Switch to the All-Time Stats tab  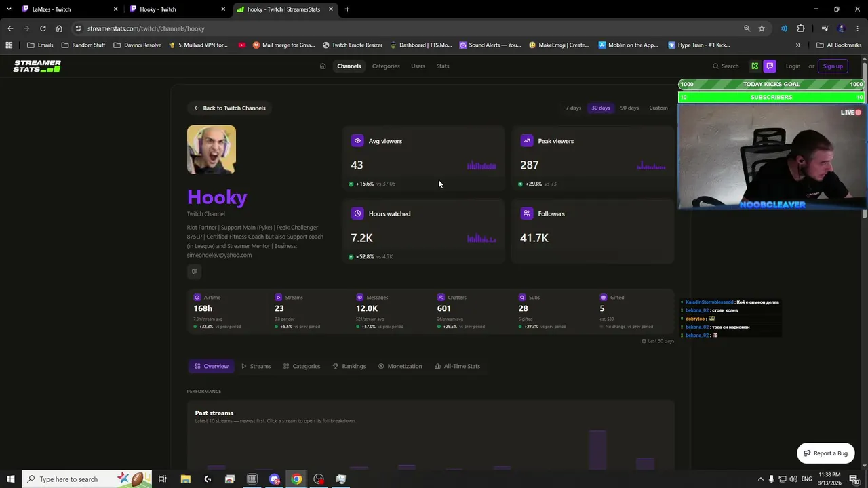[457, 366]
